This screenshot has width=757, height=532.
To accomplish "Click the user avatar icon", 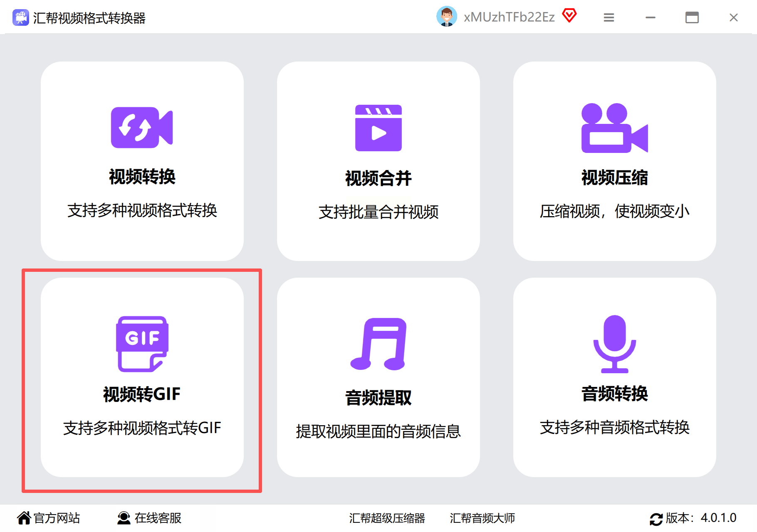I will tap(447, 17).
